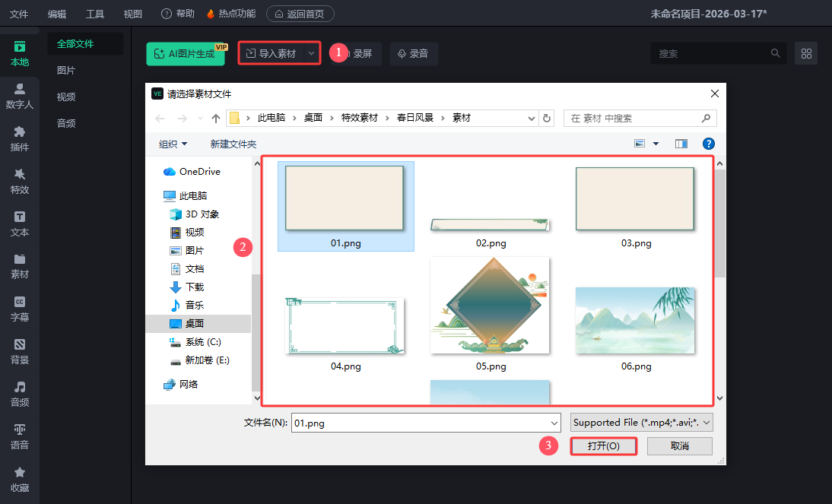This screenshot has height=504, width=832.
Task: Select the 05.png thumbnail
Action: 491,306
